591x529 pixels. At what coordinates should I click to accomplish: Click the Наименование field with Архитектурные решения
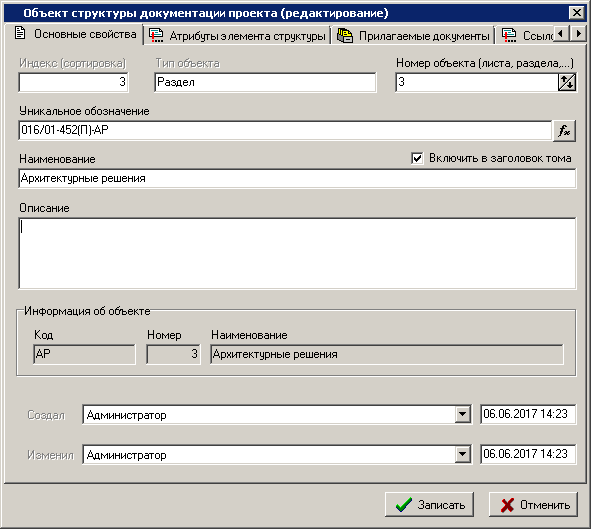coord(297,178)
